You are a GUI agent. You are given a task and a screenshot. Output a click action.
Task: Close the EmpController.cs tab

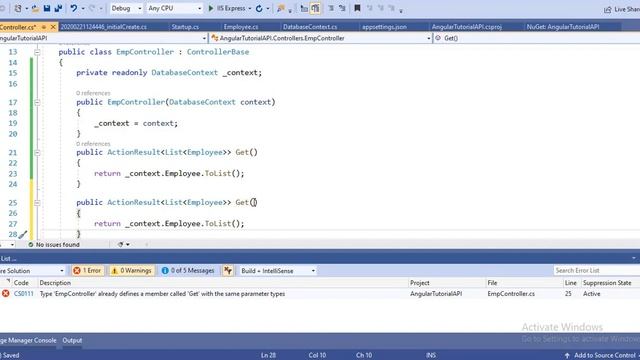click(x=53, y=27)
